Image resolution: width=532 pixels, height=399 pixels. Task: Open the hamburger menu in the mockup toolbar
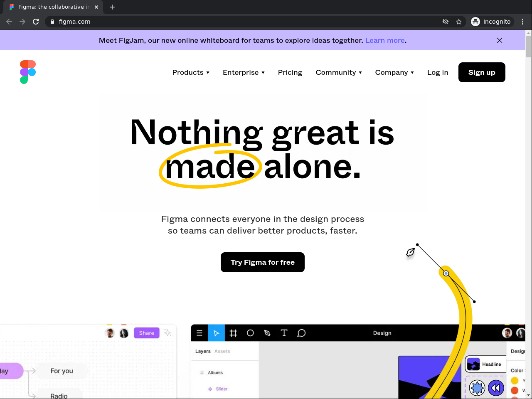point(199,333)
